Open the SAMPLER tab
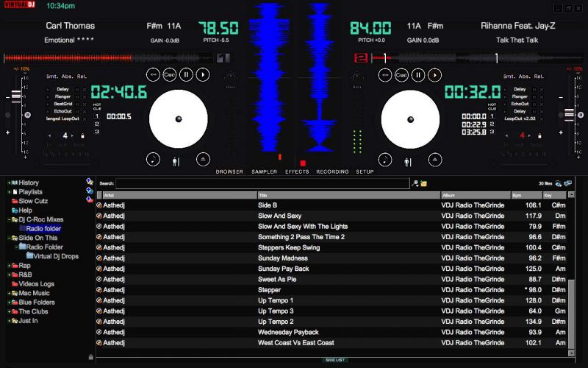This screenshot has height=368, width=588. [x=264, y=171]
